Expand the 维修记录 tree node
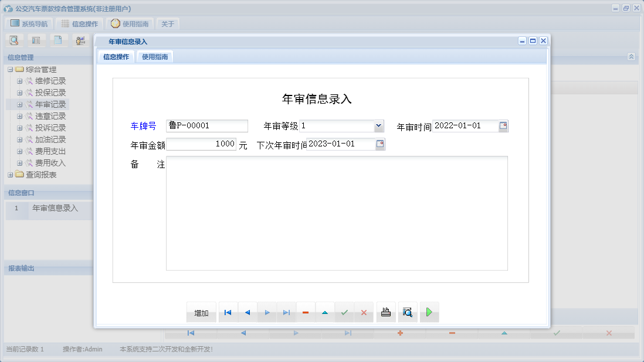 coord(20,81)
